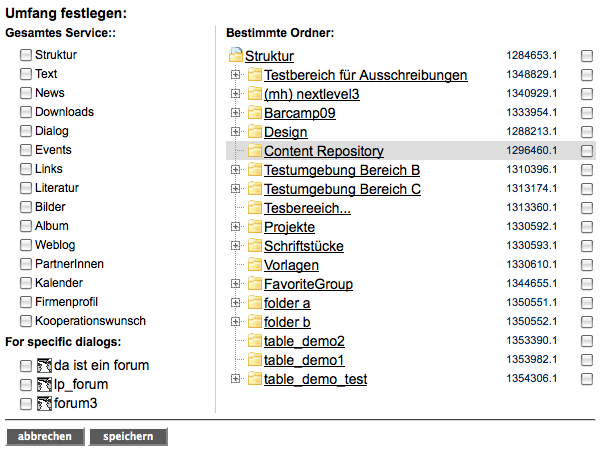Image resolution: width=605 pixels, height=453 pixels.
Task: Expand the Design folder node
Action: [236, 132]
